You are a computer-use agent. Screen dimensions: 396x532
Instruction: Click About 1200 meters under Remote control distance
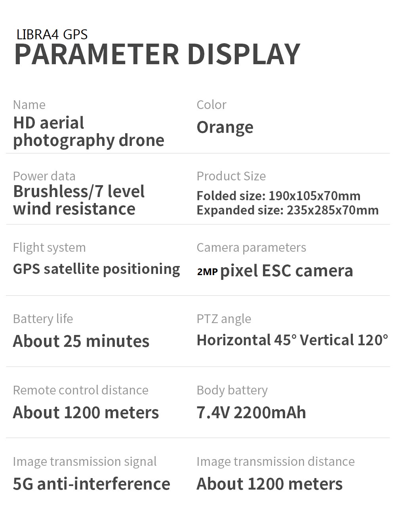pyautogui.click(x=86, y=412)
